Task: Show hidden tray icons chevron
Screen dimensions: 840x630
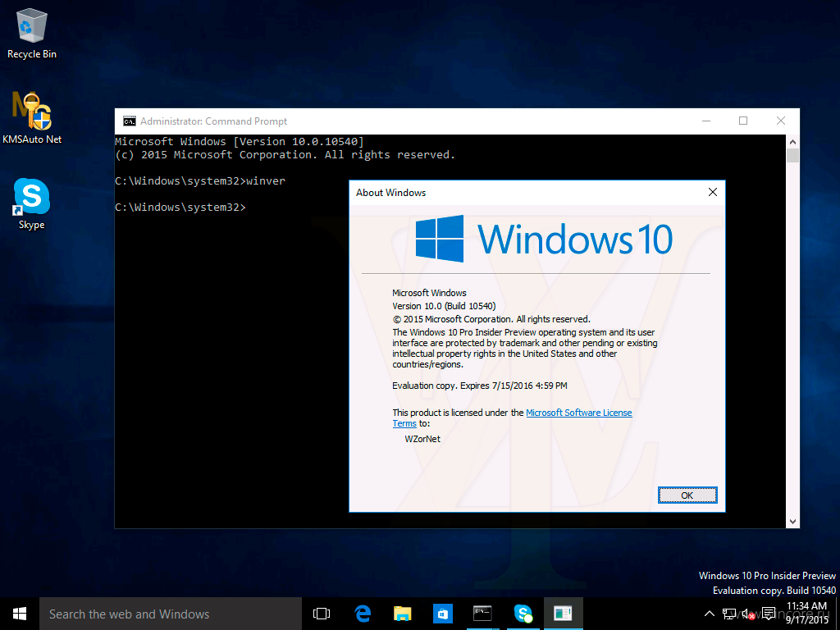Action: (x=709, y=614)
